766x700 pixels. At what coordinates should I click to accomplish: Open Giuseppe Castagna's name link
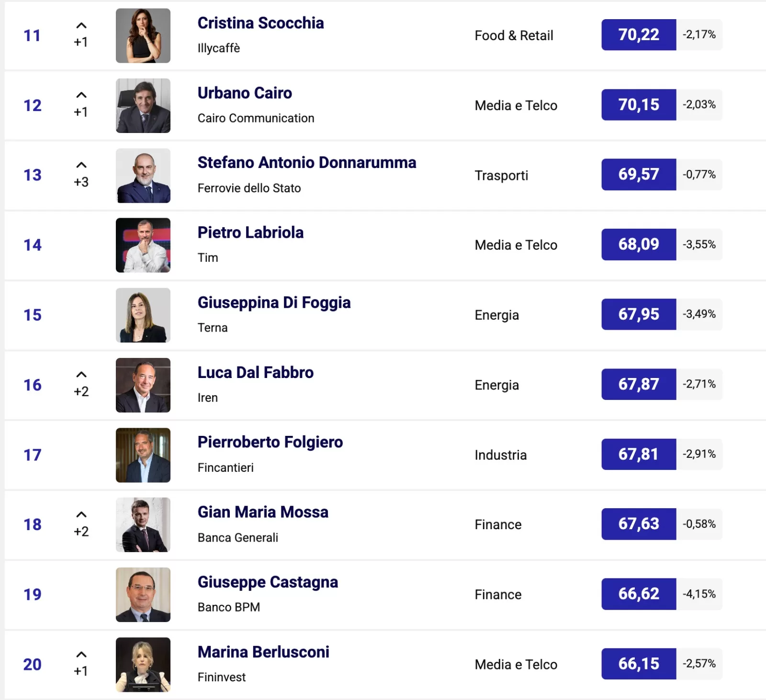point(268,582)
